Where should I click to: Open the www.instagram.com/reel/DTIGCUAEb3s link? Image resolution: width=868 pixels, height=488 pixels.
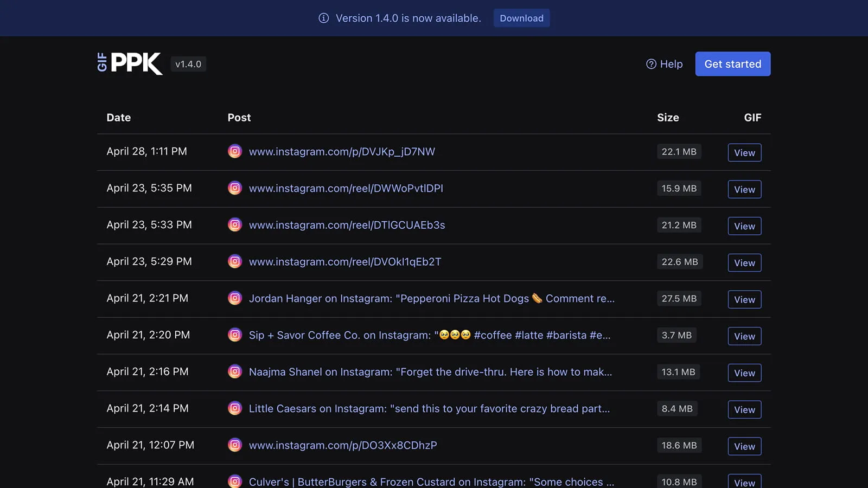(x=347, y=225)
